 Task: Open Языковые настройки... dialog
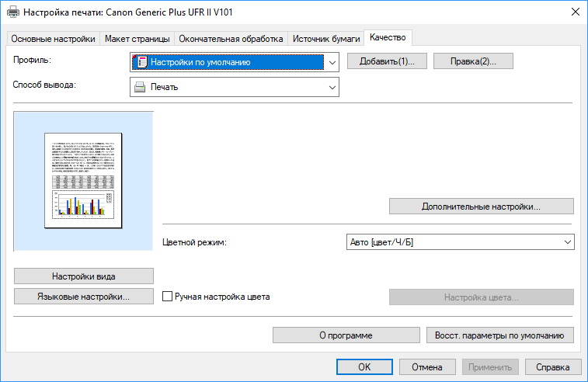(84, 297)
